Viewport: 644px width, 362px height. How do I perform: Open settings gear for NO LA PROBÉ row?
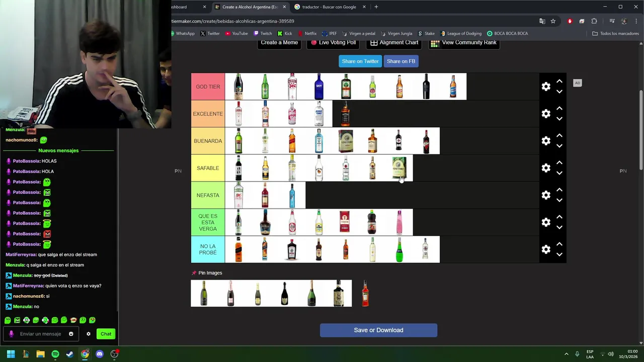[546, 249]
